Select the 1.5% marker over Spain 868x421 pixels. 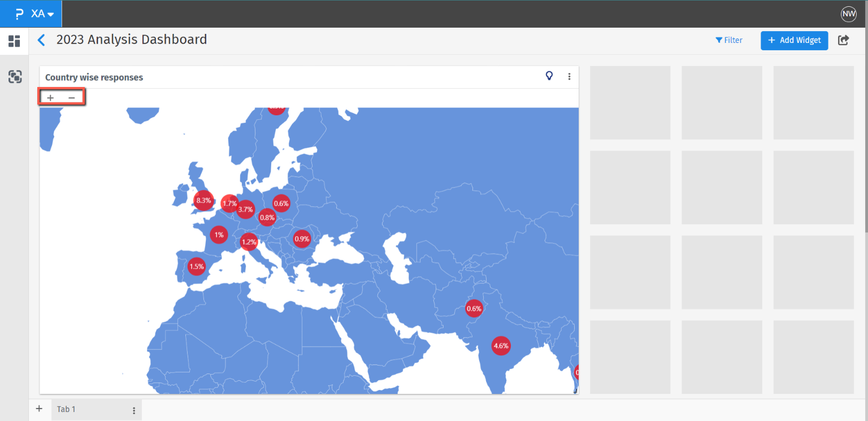click(196, 266)
